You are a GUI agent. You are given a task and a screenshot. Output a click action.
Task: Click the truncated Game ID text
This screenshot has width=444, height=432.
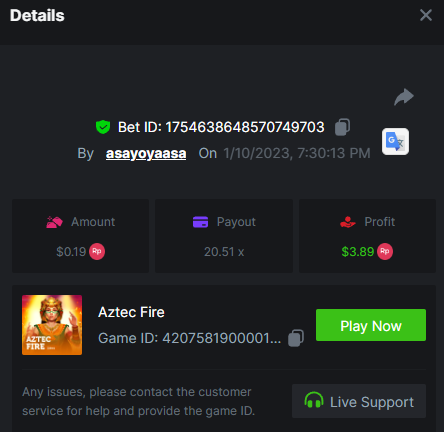190,339
